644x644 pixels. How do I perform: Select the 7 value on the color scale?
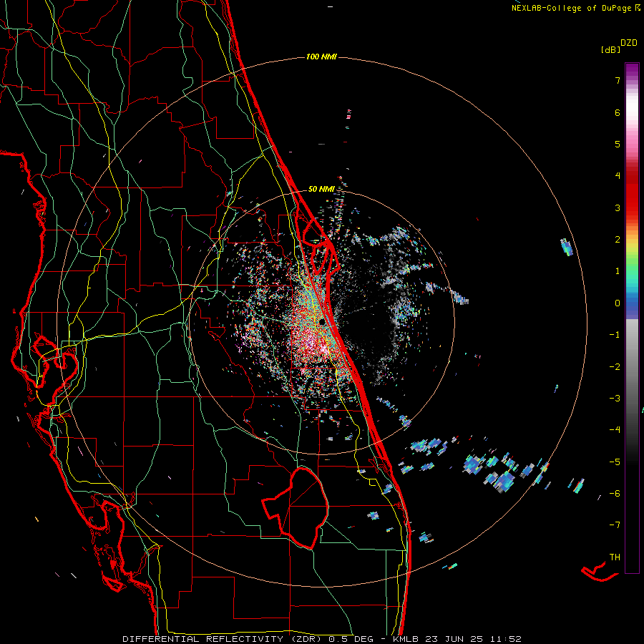(x=618, y=80)
